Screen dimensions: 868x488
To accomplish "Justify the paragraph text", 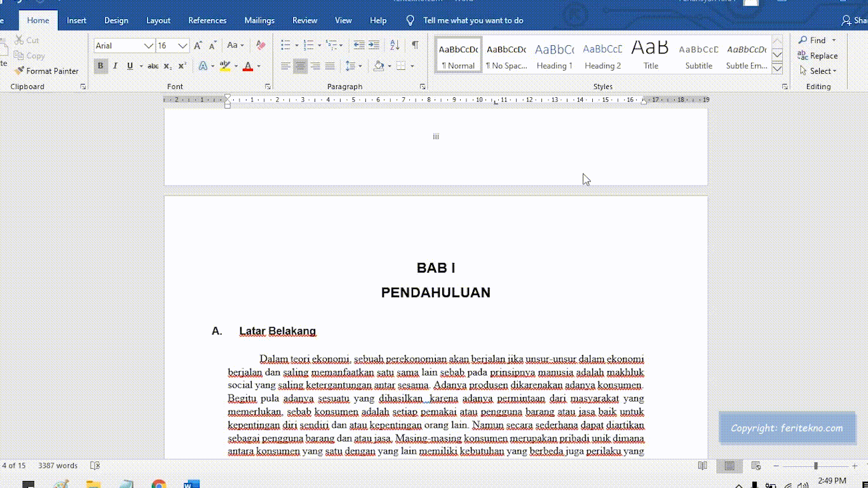I will pyautogui.click(x=330, y=66).
